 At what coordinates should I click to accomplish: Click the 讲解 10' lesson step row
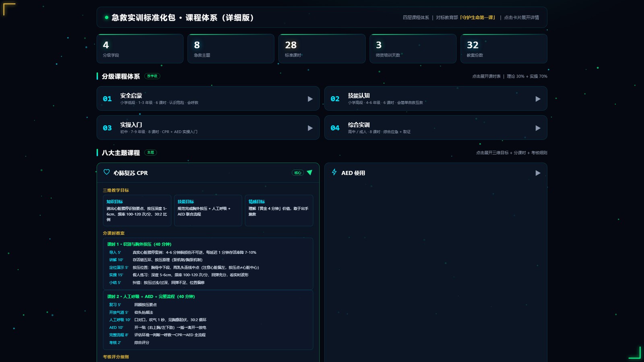pos(208,260)
